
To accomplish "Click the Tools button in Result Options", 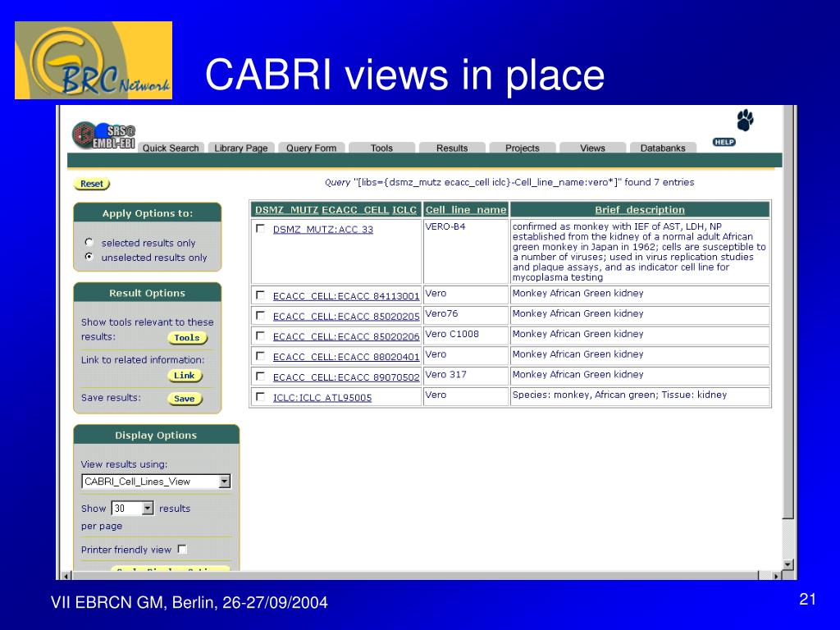I will coord(187,337).
